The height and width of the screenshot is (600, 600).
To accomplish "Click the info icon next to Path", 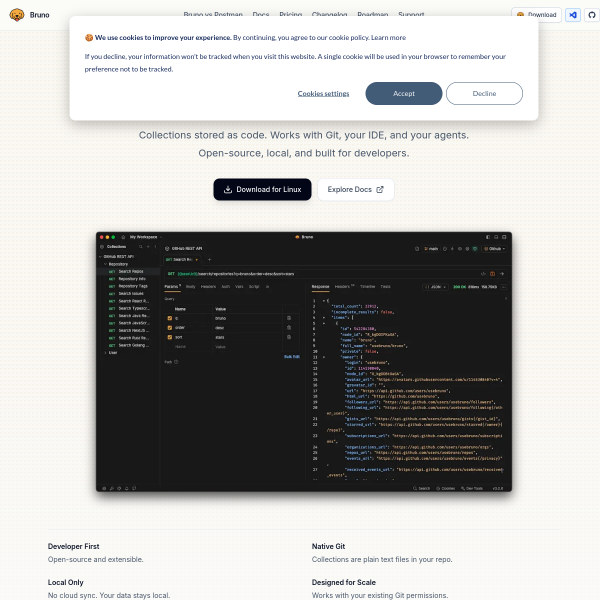I will [176, 362].
